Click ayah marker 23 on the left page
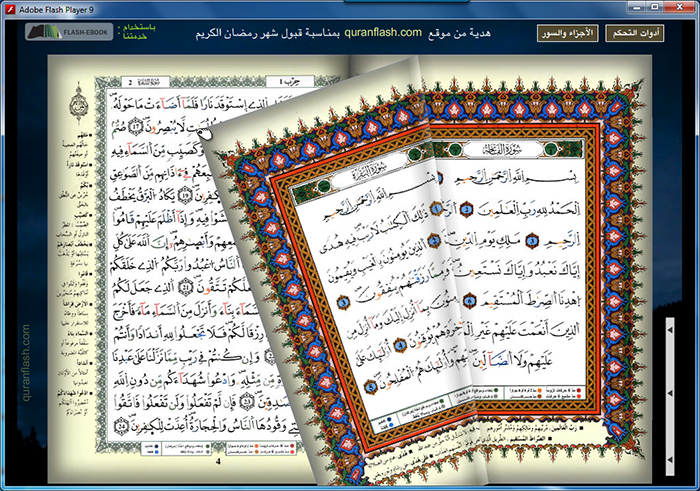 247,403
